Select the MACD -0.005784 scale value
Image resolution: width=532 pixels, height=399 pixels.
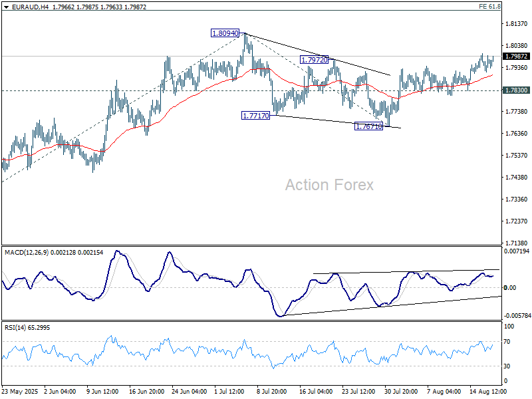[x=515, y=316]
